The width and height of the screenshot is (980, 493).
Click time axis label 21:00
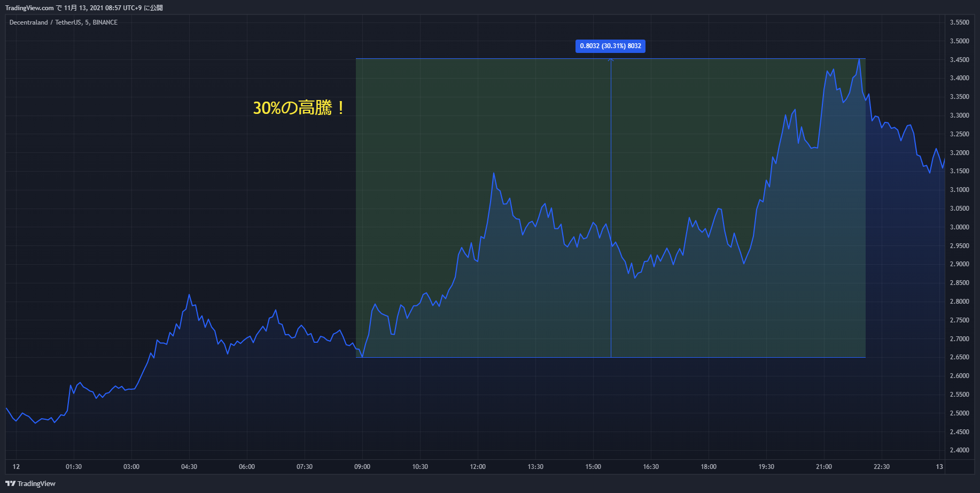824,467
